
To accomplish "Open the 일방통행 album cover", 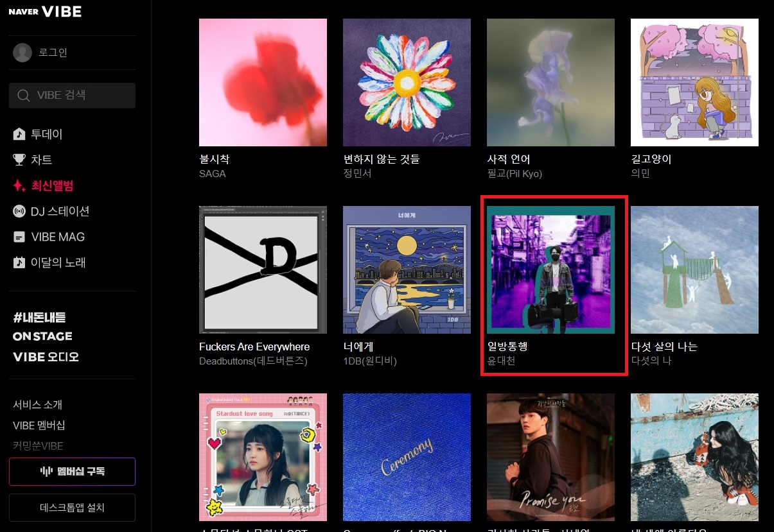I will coord(550,270).
